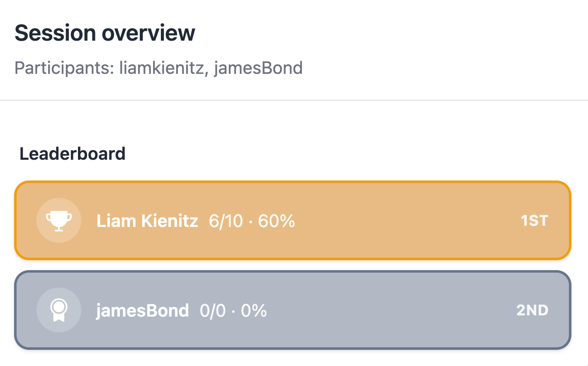Click the Leaderboard section heading

[73, 154]
